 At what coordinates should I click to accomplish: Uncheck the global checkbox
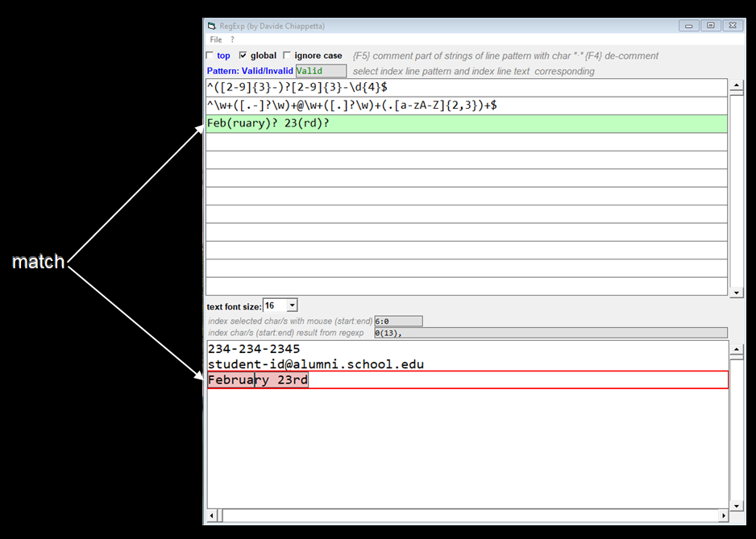pyautogui.click(x=243, y=56)
